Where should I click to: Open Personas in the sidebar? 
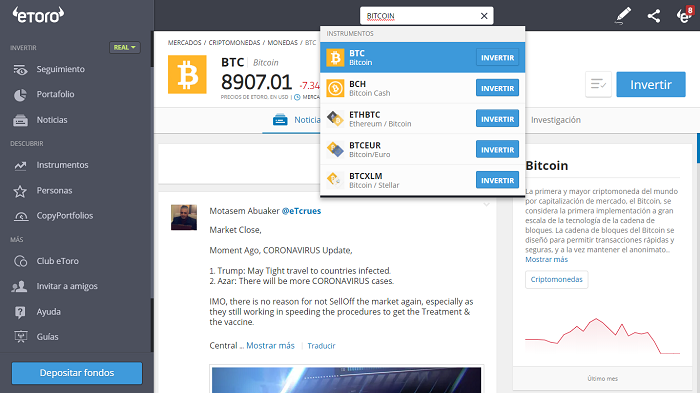click(x=54, y=190)
